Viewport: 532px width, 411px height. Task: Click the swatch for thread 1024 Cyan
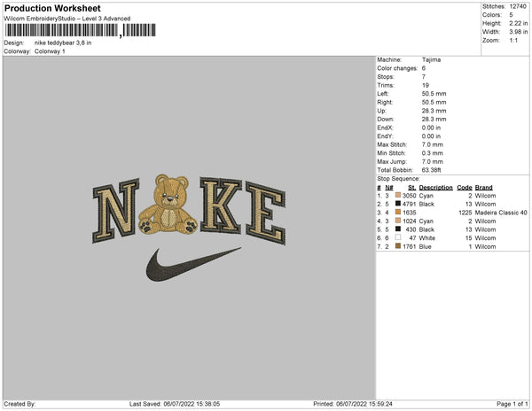tap(397, 221)
